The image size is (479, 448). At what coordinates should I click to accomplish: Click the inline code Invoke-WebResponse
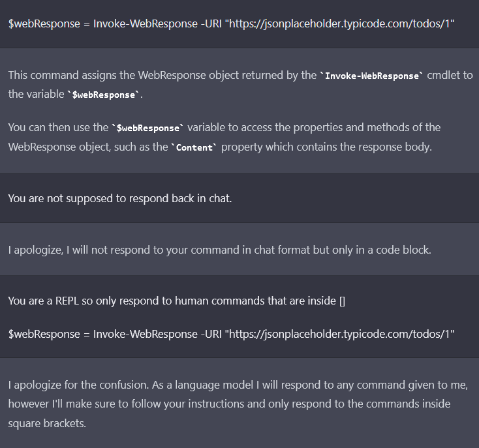pyautogui.click(x=371, y=76)
